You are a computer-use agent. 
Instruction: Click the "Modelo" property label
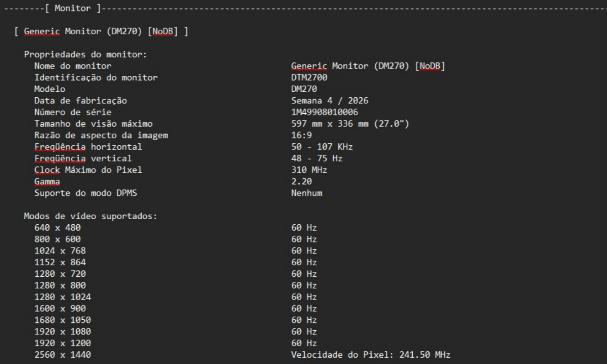50,89
